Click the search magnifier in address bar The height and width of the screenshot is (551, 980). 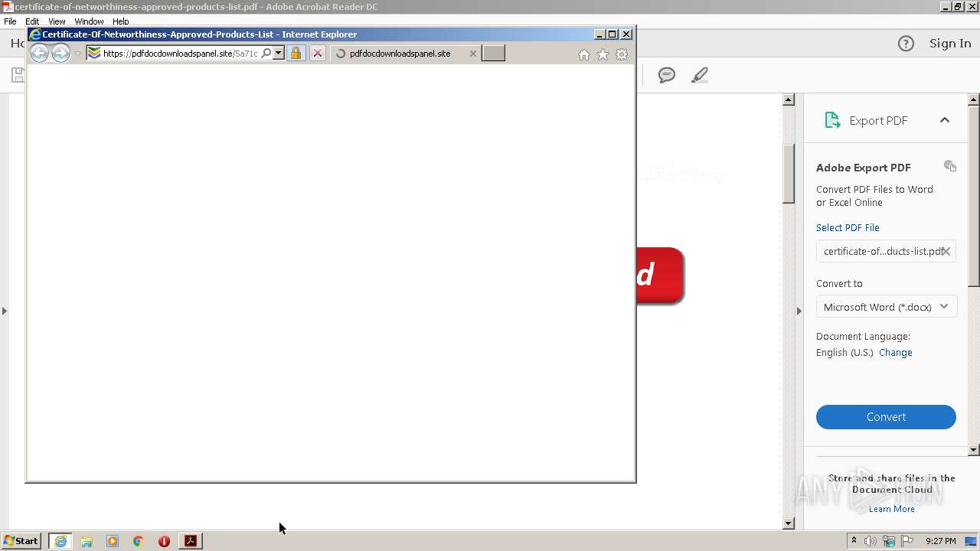pos(266,54)
